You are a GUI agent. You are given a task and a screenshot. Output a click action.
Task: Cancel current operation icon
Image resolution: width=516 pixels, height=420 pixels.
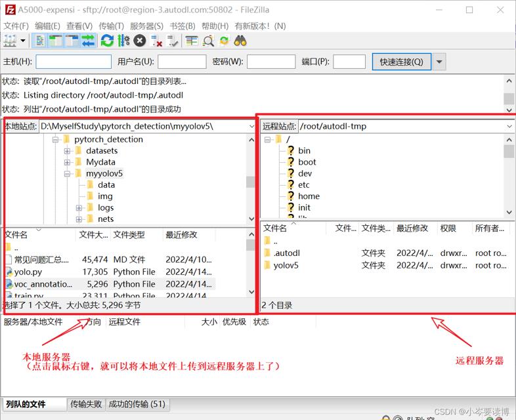point(140,41)
